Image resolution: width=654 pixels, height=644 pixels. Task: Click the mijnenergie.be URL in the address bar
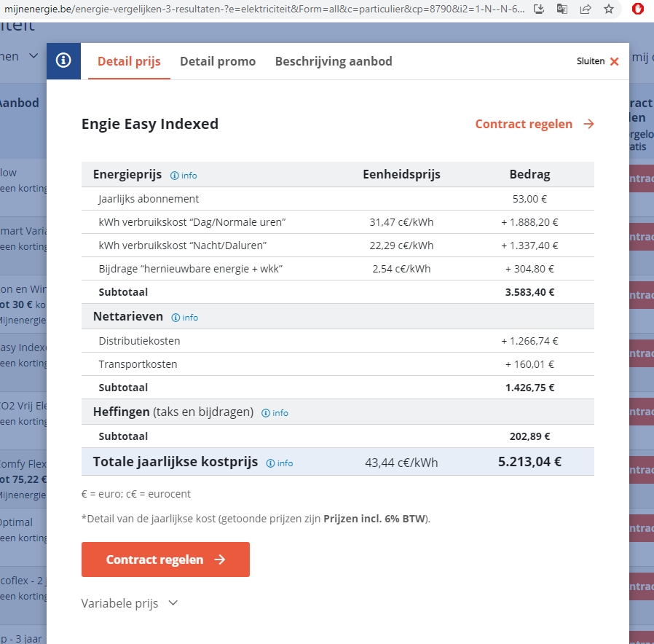[264, 9]
